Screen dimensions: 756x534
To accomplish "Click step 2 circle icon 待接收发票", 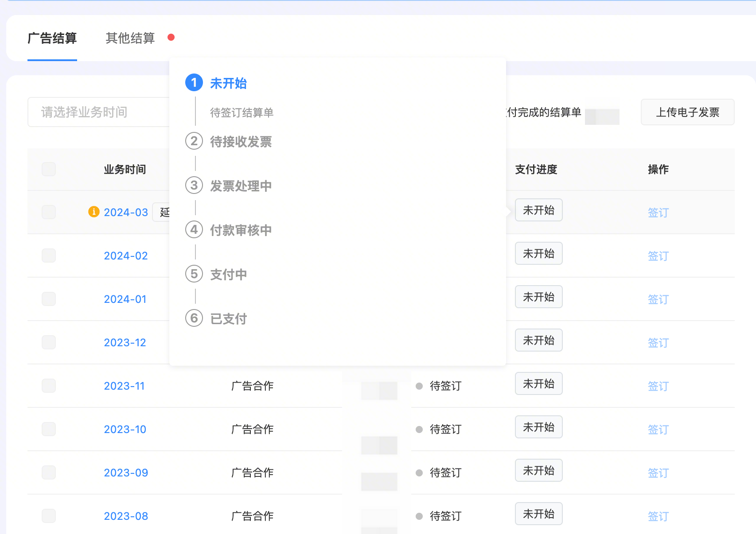I will pos(194,141).
